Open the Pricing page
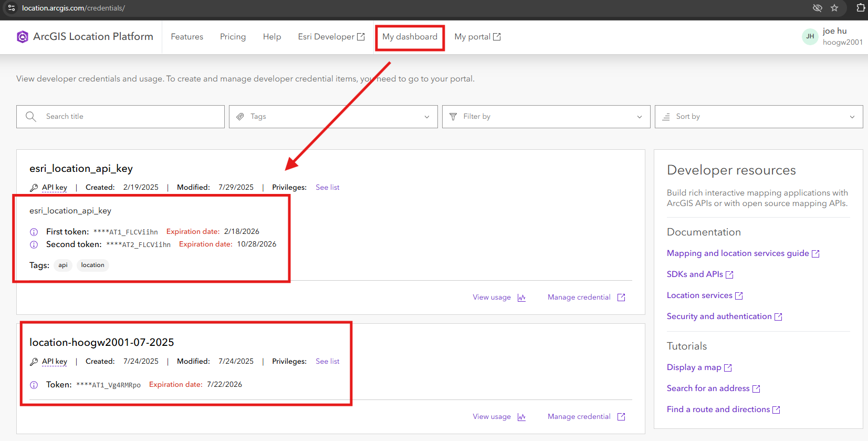 pos(233,37)
